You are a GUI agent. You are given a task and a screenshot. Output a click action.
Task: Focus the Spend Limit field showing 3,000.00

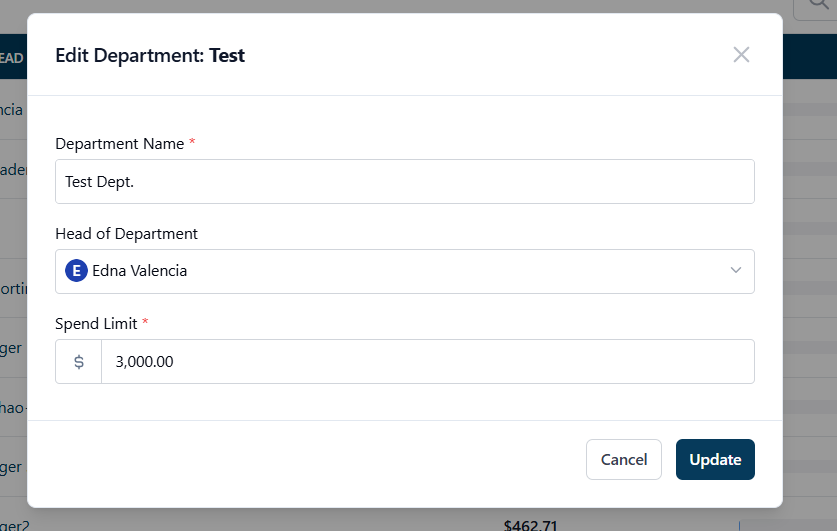tap(428, 362)
